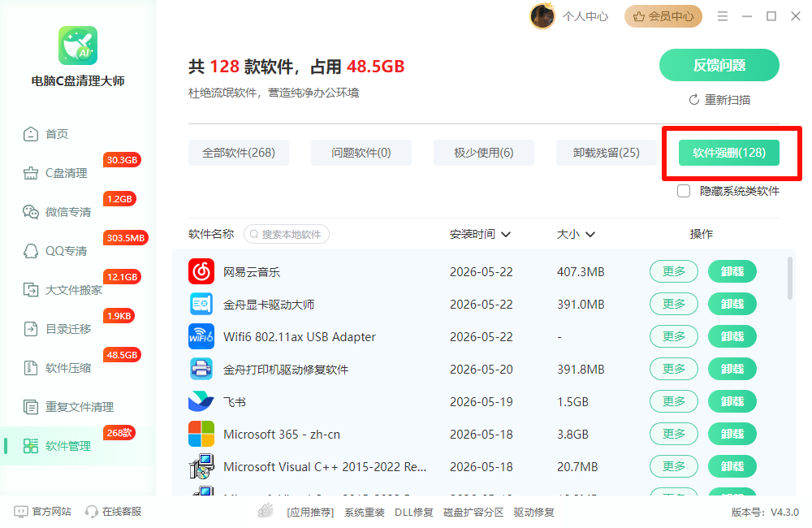Switch to the 卸载残留(25) tab

(x=607, y=153)
